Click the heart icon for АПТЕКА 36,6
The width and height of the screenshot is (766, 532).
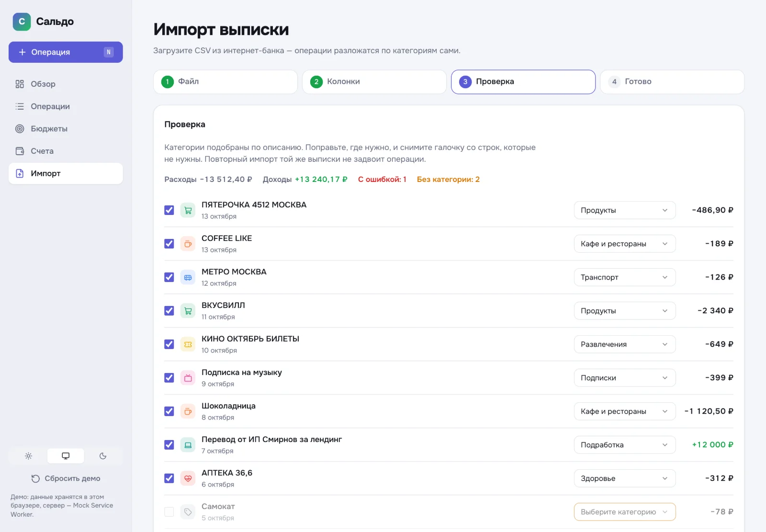pos(188,478)
